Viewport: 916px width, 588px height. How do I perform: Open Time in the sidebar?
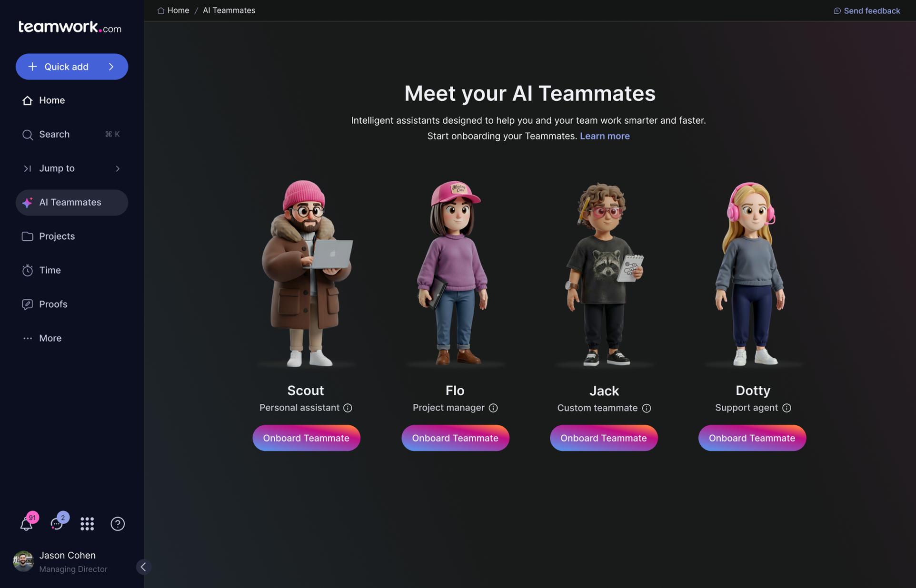72,270
